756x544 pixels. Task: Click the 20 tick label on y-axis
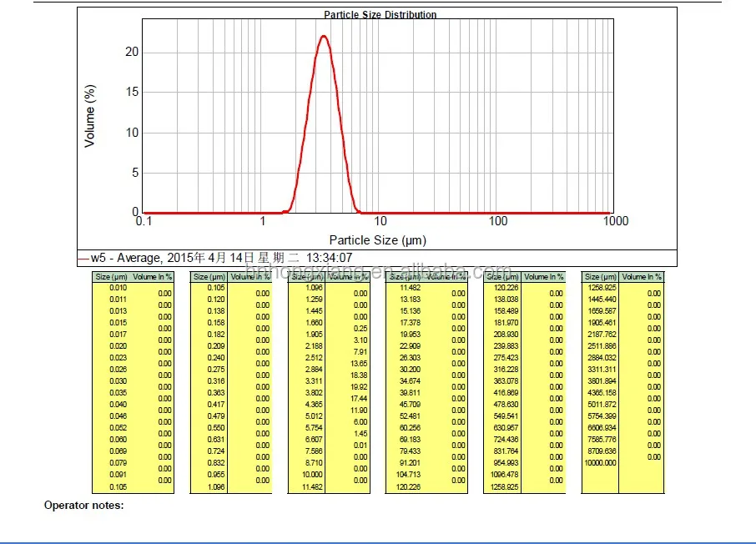pos(131,52)
